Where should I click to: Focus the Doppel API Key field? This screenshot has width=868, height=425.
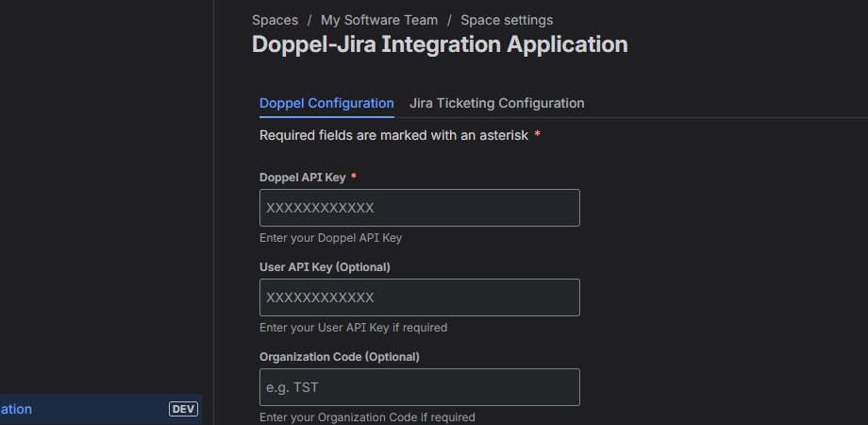(x=420, y=208)
